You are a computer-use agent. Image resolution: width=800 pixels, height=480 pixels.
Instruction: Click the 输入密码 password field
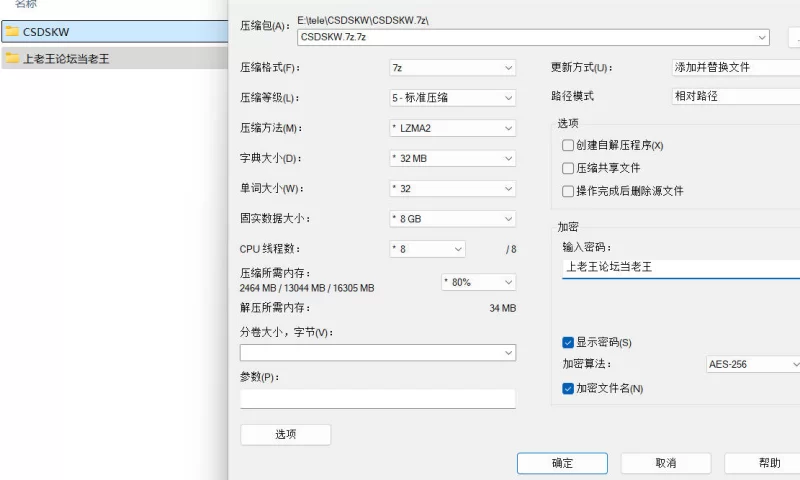[x=680, y=268]
